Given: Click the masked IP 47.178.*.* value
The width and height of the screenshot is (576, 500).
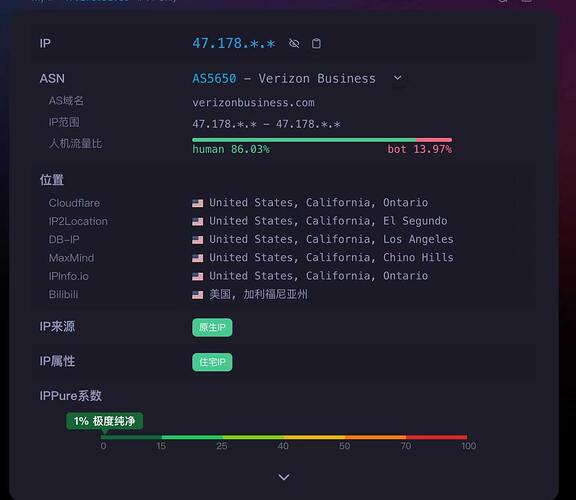Looking at the screenshot, I should (x=234, y=43).
